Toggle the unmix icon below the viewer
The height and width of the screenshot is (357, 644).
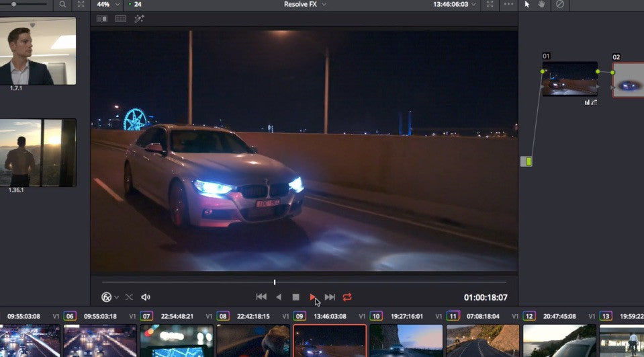[x=129, y=297]
